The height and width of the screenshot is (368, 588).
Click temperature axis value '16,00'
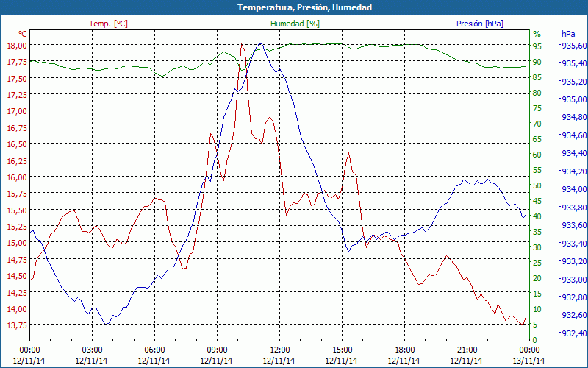[x=17, y=177]
